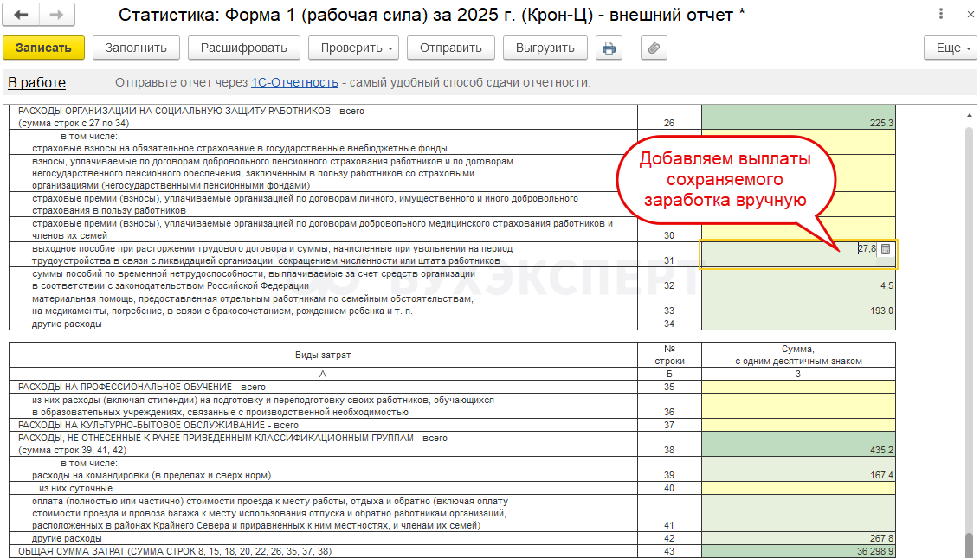Click the yellow row 35 value cell
The height and width of the screenshot is (558, 980).
coord(799,387)
